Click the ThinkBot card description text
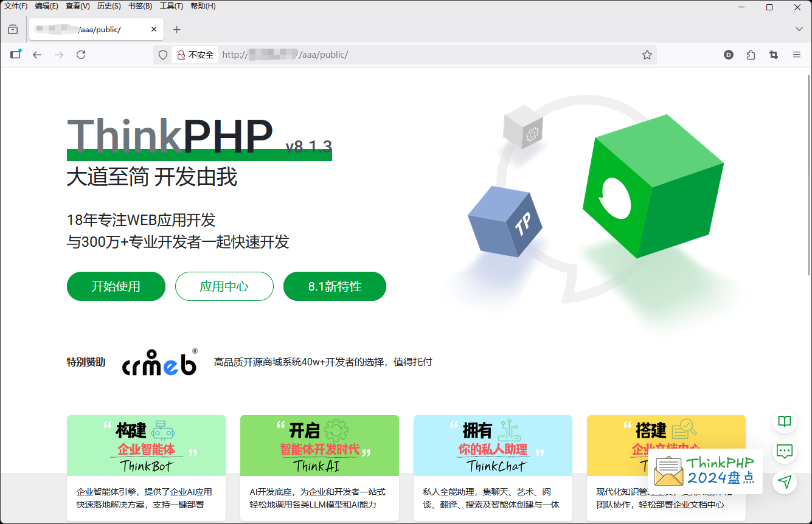The image size is (812, 524). coord(144,498)
